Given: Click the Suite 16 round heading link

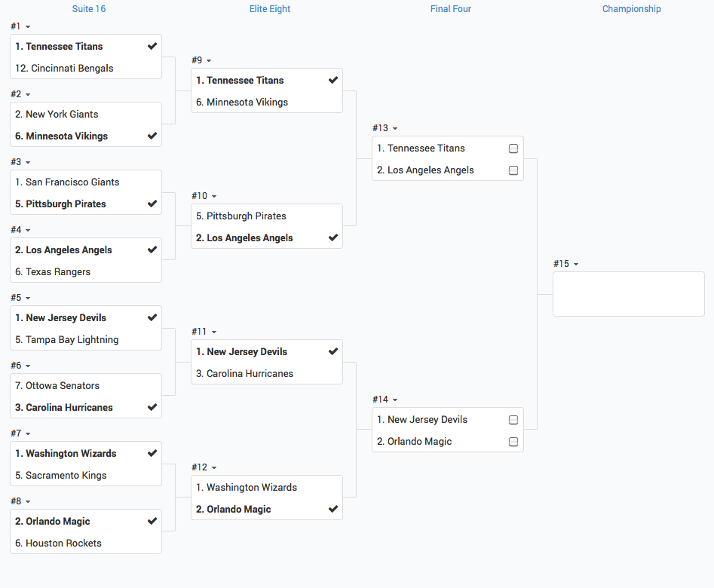Looking at the screenshot, I should coord(89,9).
